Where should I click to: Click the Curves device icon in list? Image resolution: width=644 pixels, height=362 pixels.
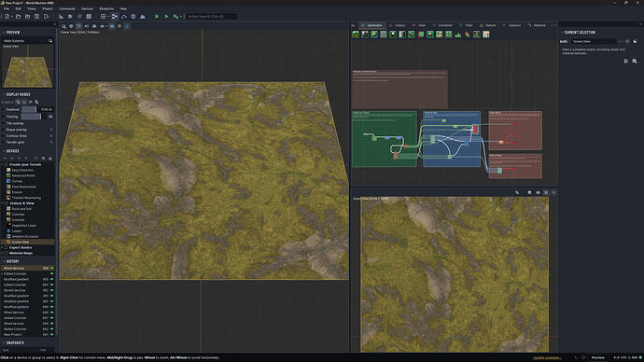pos(8,181)
